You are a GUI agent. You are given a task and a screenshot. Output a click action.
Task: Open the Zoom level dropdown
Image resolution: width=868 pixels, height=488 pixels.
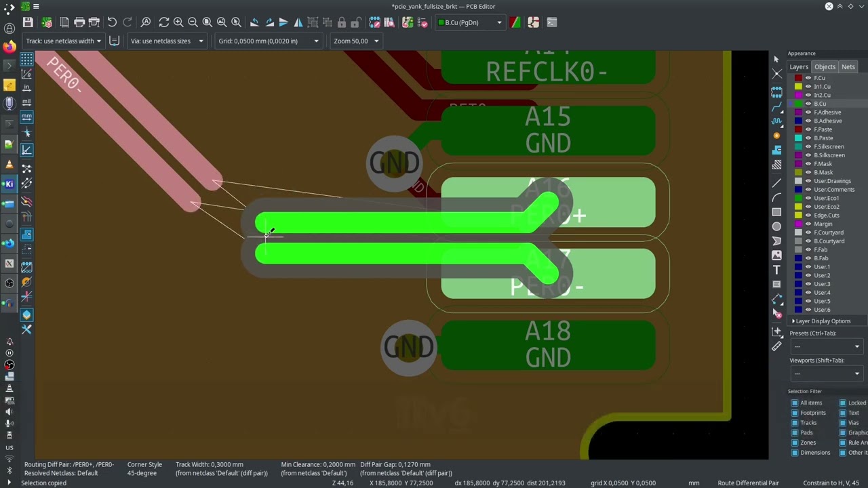pyautogui.click(x=356, y=41)
